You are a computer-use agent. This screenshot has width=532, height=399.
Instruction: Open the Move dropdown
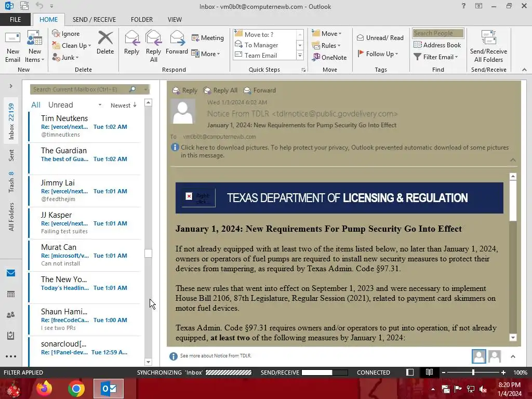point(327,33)
